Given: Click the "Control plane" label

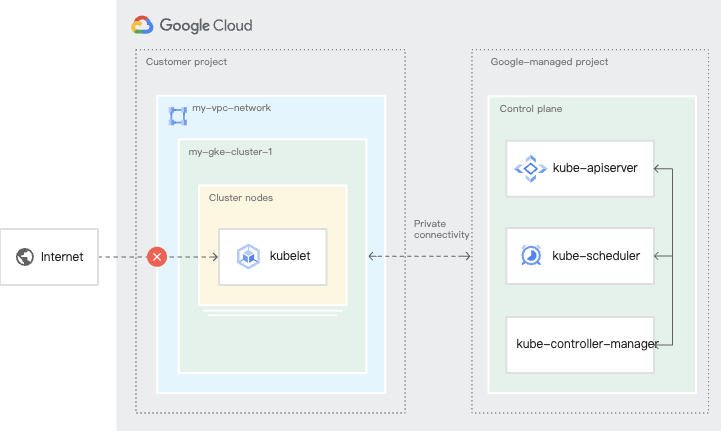Looking at the screenshot, I should click(x=531, y=109).
